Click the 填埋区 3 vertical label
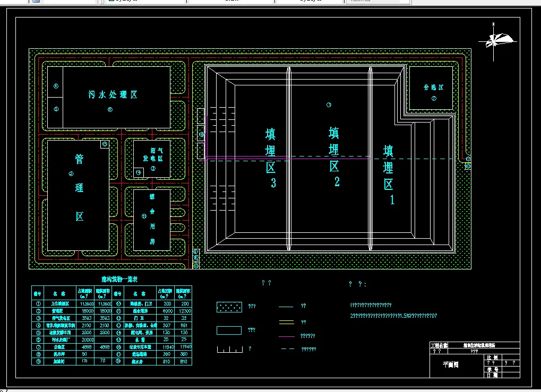The height and width of the screenshot is (392, 541). click(x=271, y=158)
